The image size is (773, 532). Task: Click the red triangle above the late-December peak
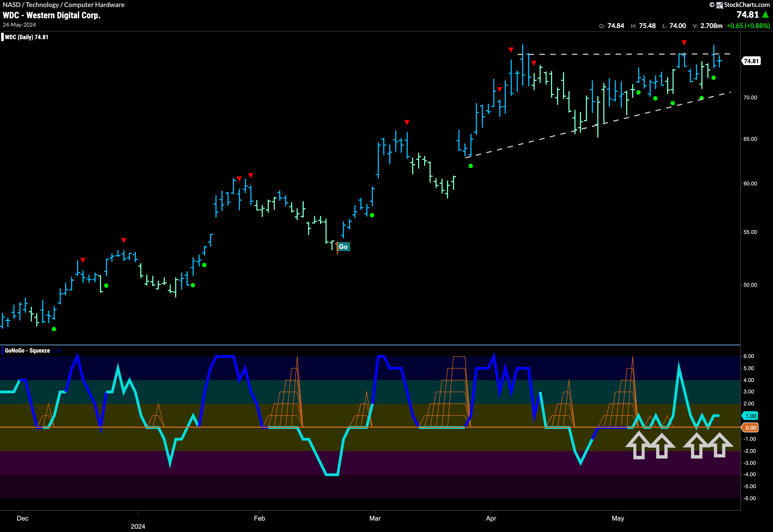[x=124, y=240]
